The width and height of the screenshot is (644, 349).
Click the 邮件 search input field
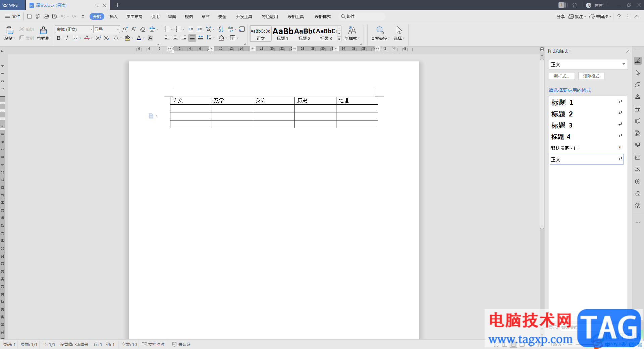[362, 16]
